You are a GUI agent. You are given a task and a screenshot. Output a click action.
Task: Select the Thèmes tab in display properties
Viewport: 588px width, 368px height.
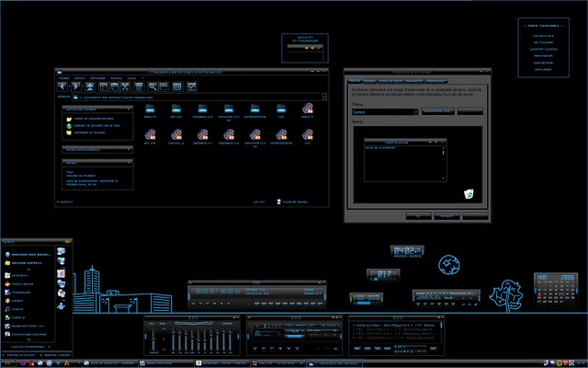[x=355, y=80]
